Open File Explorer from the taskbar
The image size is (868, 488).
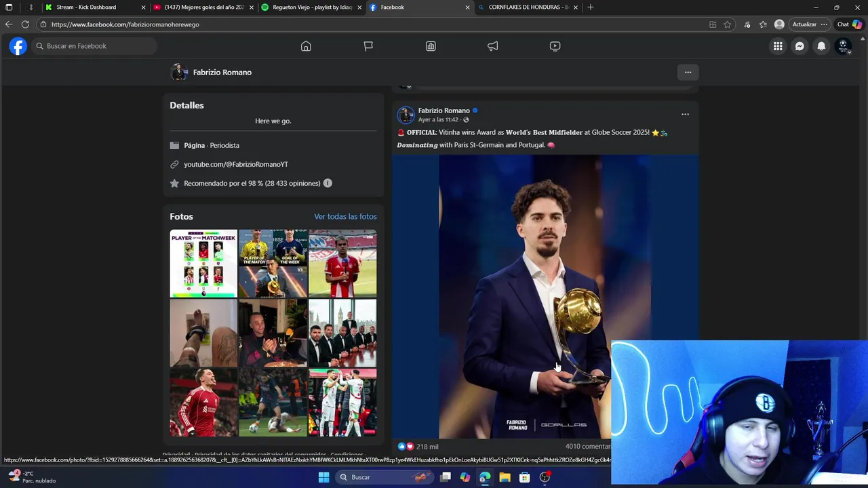[505, 477]
